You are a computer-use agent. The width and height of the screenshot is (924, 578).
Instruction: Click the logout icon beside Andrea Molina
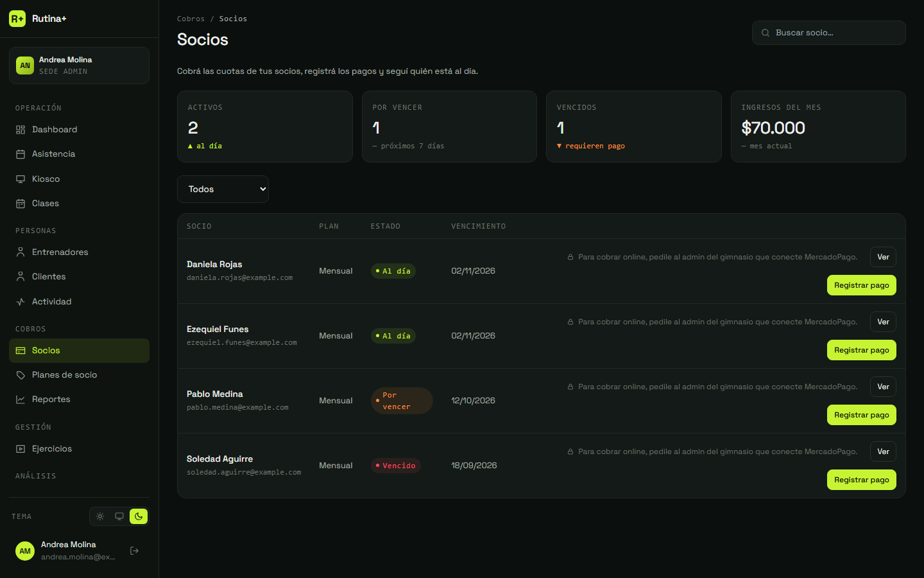point(135,550)
